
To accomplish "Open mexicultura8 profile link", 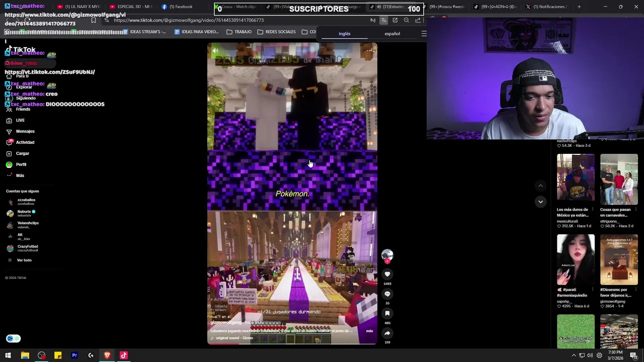I will click(x=567, y=221).
